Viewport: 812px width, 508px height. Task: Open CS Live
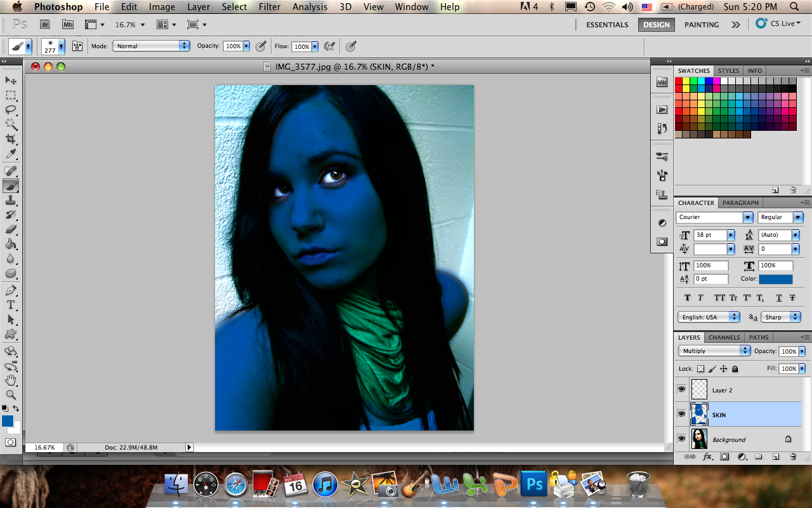coord(778,23)
